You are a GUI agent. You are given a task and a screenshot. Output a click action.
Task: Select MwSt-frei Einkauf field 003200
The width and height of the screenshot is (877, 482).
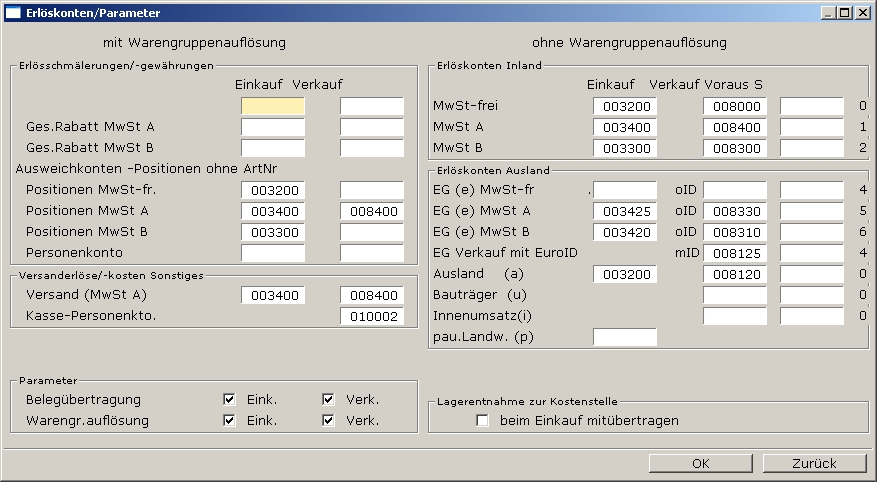[x=624, y=106]
